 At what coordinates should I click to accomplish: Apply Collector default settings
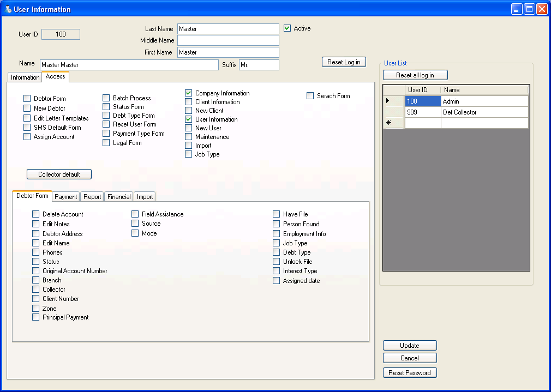pyautogui.click(x=59, y=174)
